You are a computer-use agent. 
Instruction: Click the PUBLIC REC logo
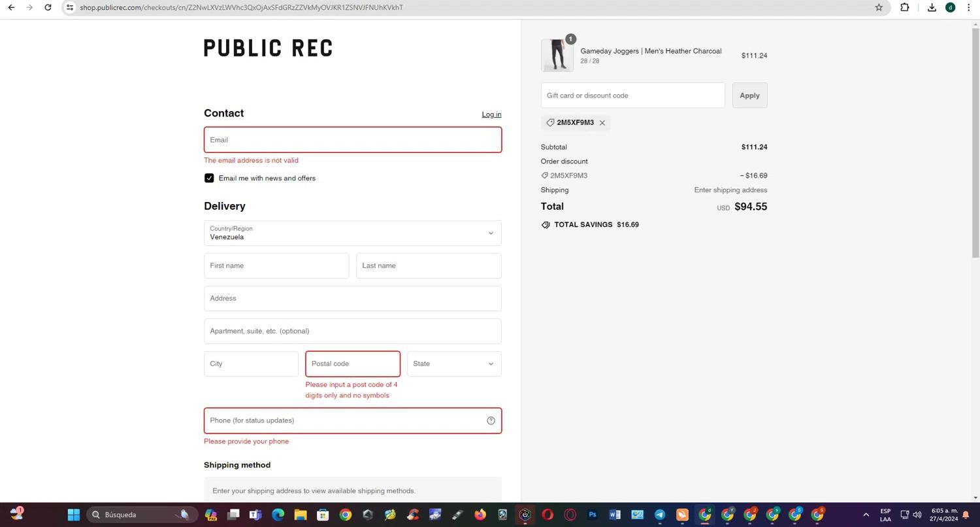click(x=269, y=48)
